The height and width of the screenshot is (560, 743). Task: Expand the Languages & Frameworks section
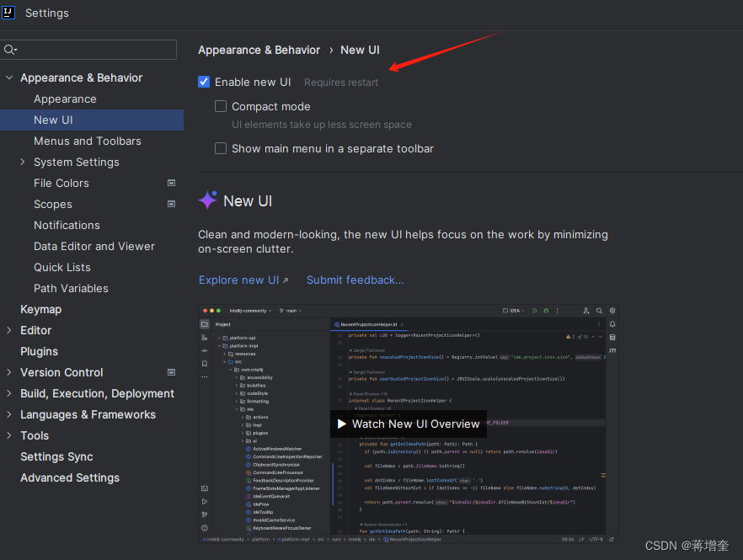pos(9,414)
